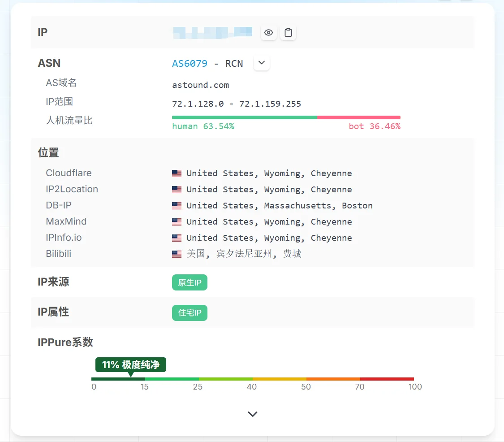The width and height of the screenshot is (504, 442).
Task: Click US flag in Cloudflare row
Action: coord(177,173)
